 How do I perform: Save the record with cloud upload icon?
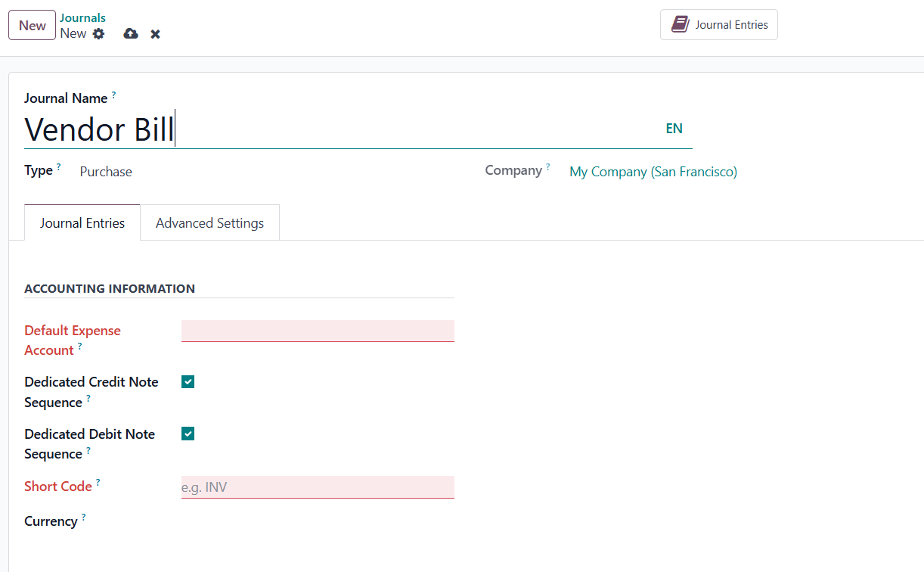[x=131, y=34]
